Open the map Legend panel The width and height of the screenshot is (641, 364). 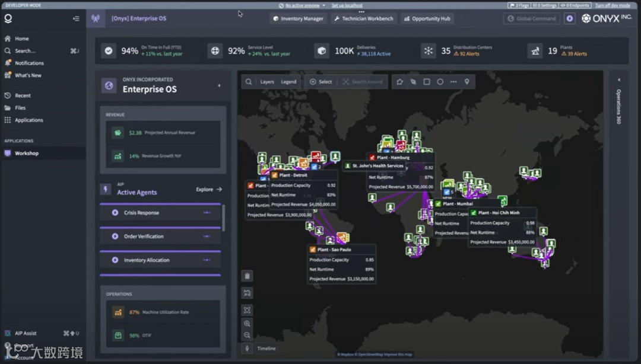(x=288, y=82)
